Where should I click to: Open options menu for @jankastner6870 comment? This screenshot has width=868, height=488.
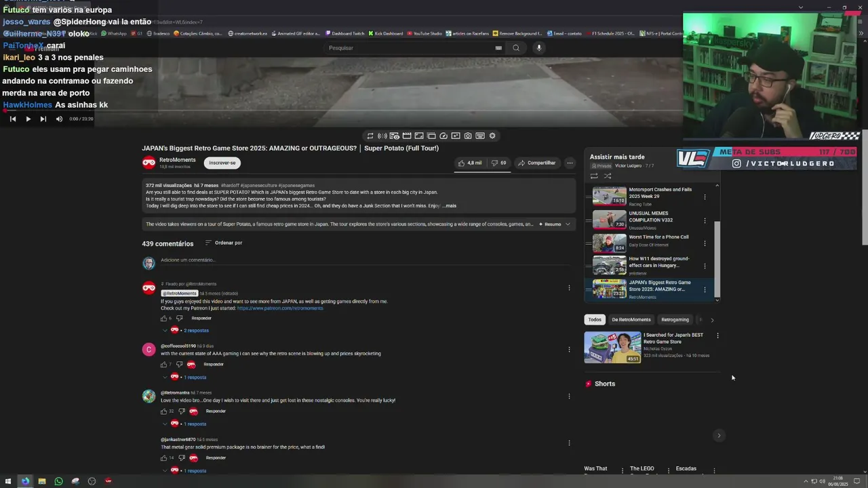coord(569,443)
